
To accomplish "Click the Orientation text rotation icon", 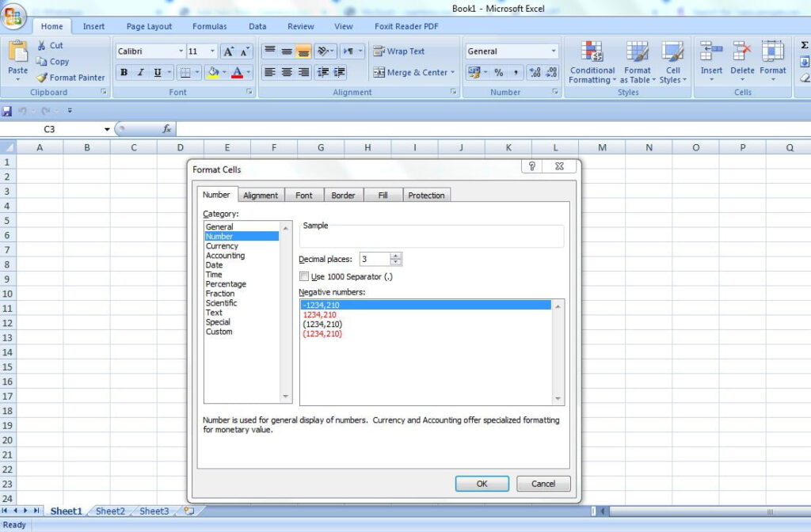I will 323,51.
